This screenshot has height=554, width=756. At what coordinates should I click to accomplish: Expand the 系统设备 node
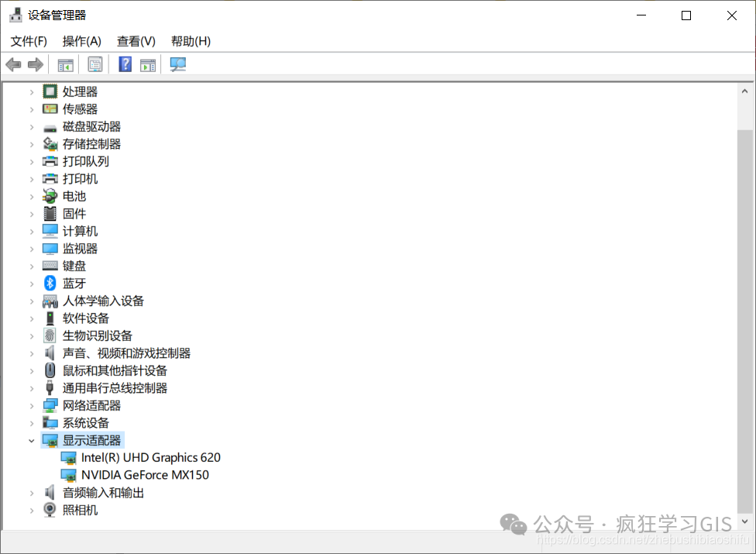tap(32, 423)
